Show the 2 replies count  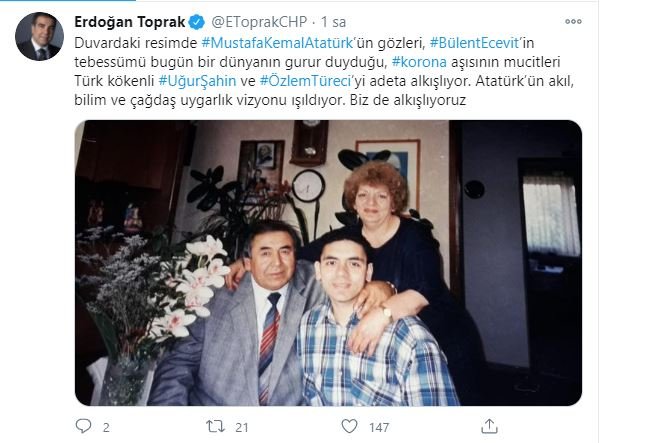tap(106, 427)
